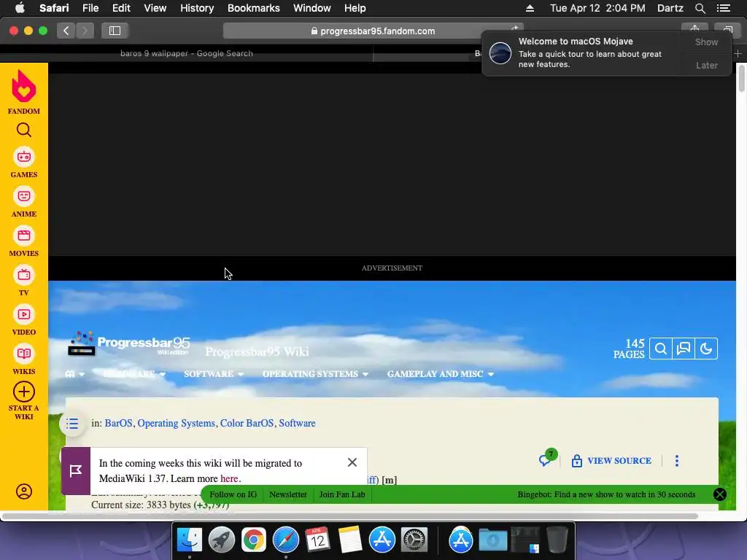Toggle dark theme with moon icon
The width and height of the screenshot is (747, 560).
click(706, 349)
